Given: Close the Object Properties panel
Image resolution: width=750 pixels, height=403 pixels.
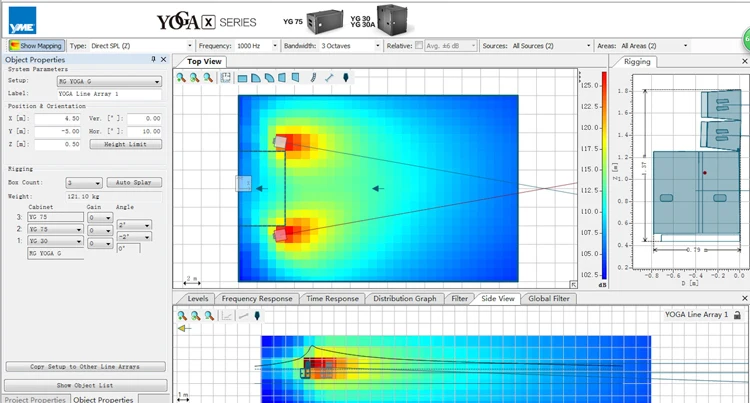Looking at the screenshot, I should 164,59.
